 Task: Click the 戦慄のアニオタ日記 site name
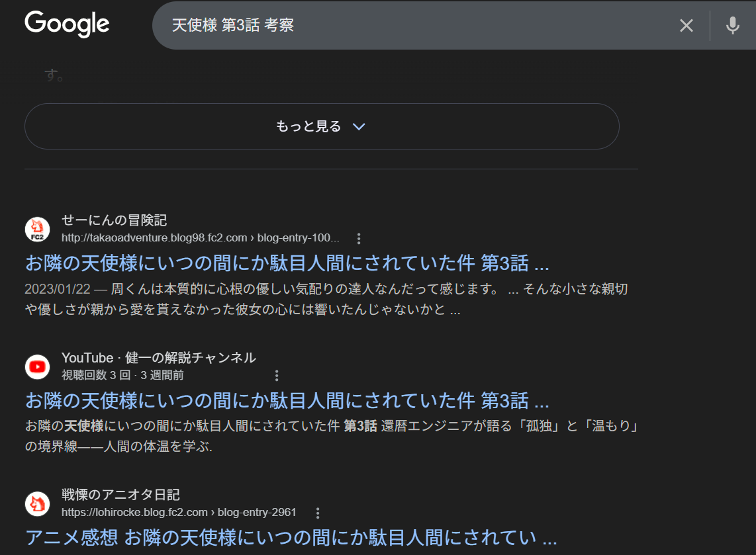click(x=120, y=495)
